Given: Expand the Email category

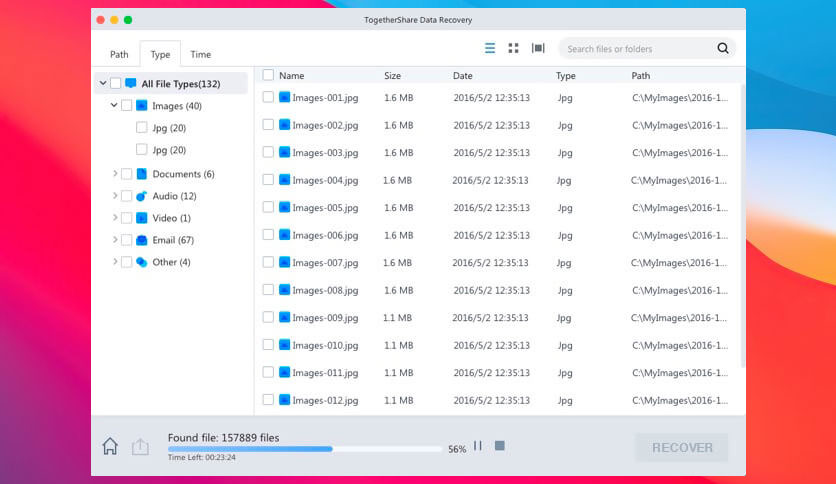Looking at the screenshot, I should pos(115,240).
